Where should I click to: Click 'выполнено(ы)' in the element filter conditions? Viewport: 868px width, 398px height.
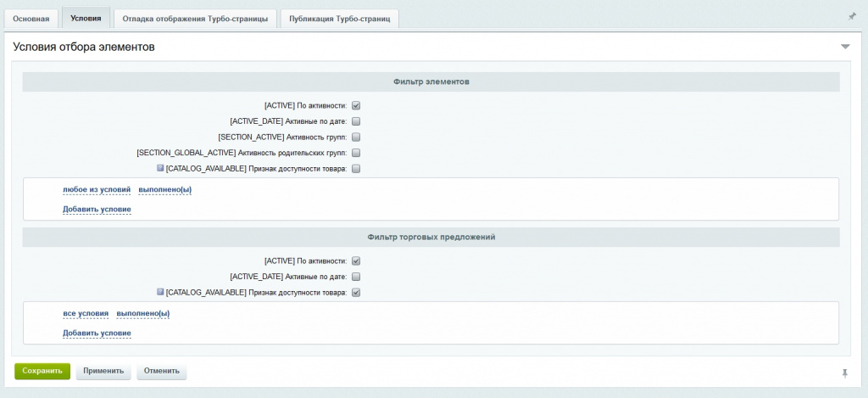164,190
